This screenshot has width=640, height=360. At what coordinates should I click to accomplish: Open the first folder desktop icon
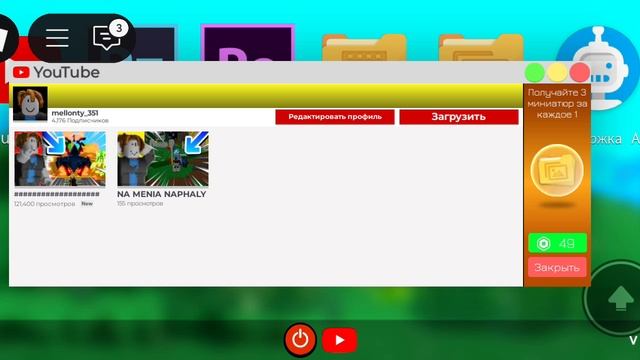(x=364, y=48)
